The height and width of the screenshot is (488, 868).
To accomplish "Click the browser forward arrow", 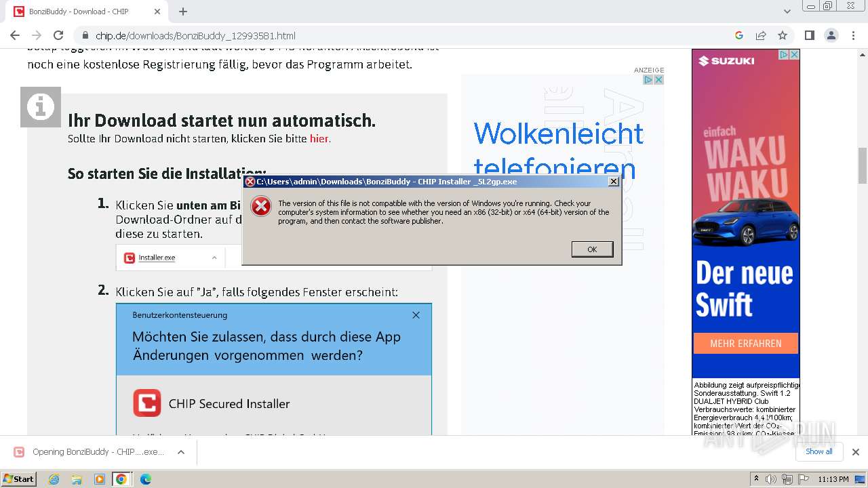I will [x=37, y=35].
